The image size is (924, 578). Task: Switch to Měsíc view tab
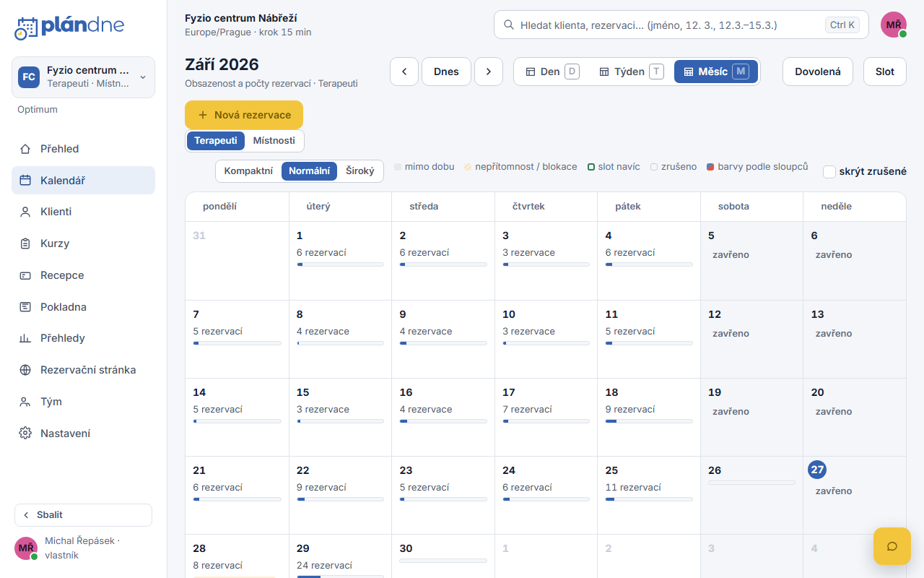pyautogui.click(x=716, y=72)
